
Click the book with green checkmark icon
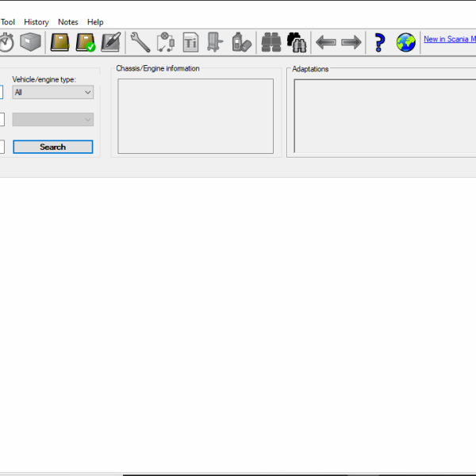point(86,42)
